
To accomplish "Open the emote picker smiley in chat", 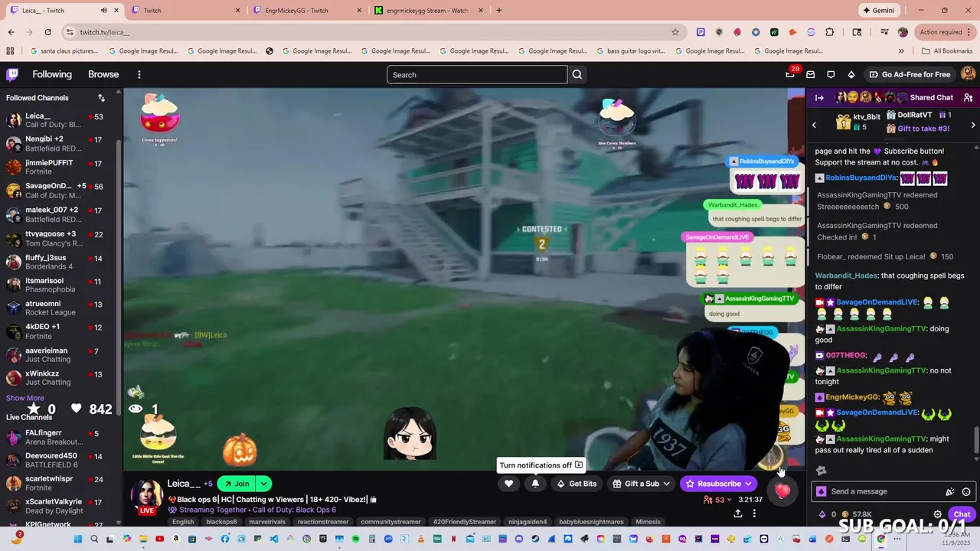I will click(x=966, y=492).
